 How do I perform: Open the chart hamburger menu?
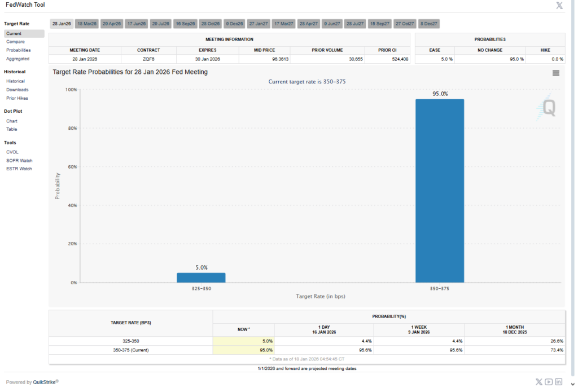pos(555,73)
